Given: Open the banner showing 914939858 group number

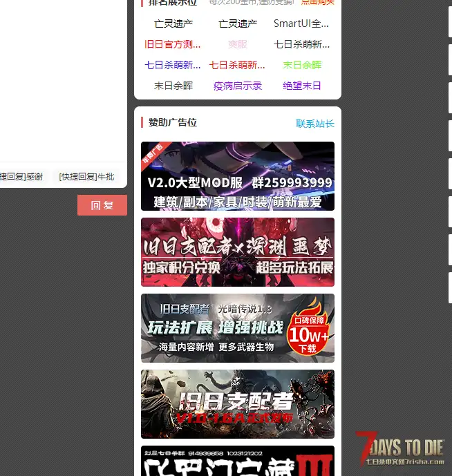Looking at the screenshot, I should click(x=238, y=461).
